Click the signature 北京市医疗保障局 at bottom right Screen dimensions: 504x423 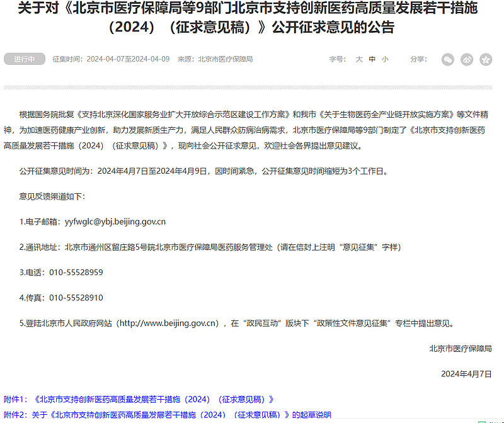[x=461, y=349]
